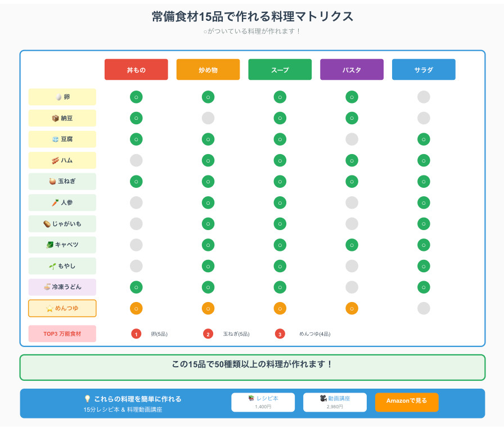504x428 pixels.
Task: Click the 冷凍うどん purple row label
Action: coord(62,287)
